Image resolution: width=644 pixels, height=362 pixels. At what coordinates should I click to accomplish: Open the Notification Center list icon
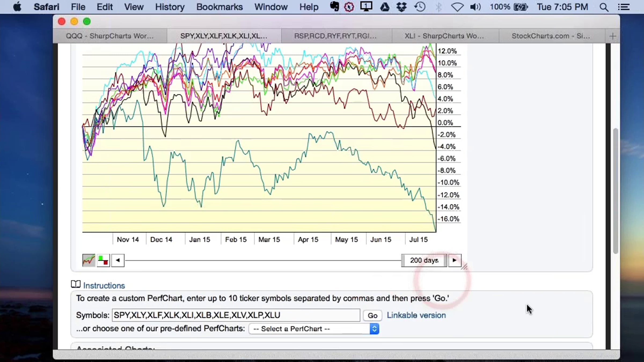(624, 7)
